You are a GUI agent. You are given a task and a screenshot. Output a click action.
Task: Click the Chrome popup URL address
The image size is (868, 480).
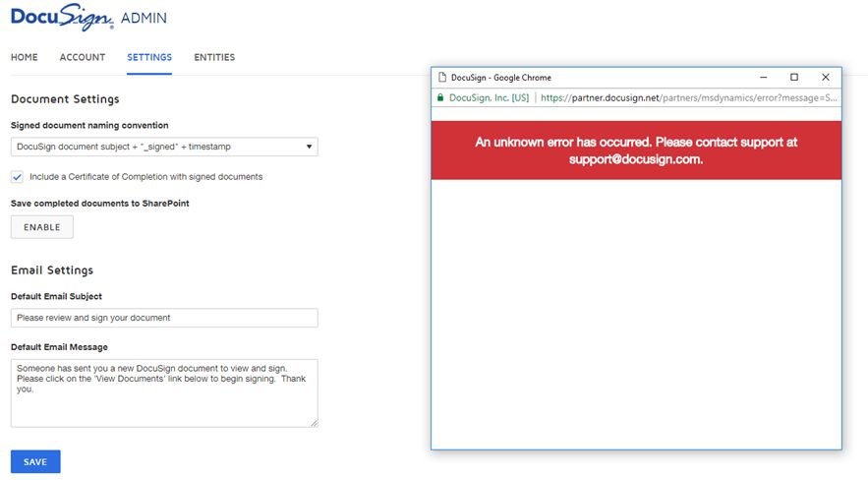(689, 98)
